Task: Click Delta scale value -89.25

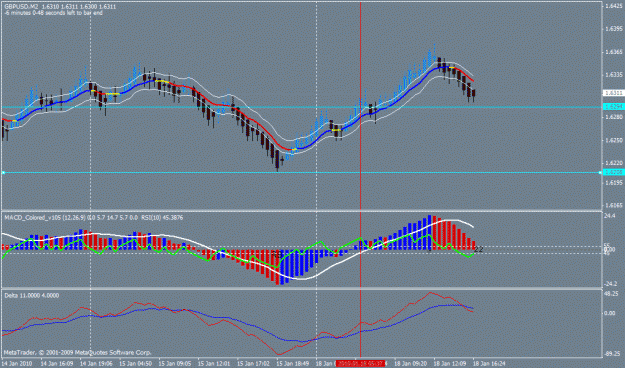Action: coord(611,353)
